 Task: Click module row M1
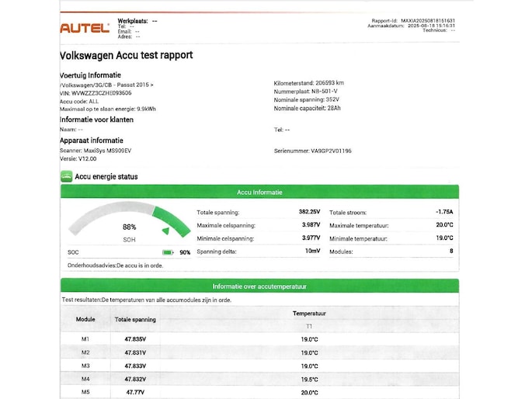tap(259, 339)
